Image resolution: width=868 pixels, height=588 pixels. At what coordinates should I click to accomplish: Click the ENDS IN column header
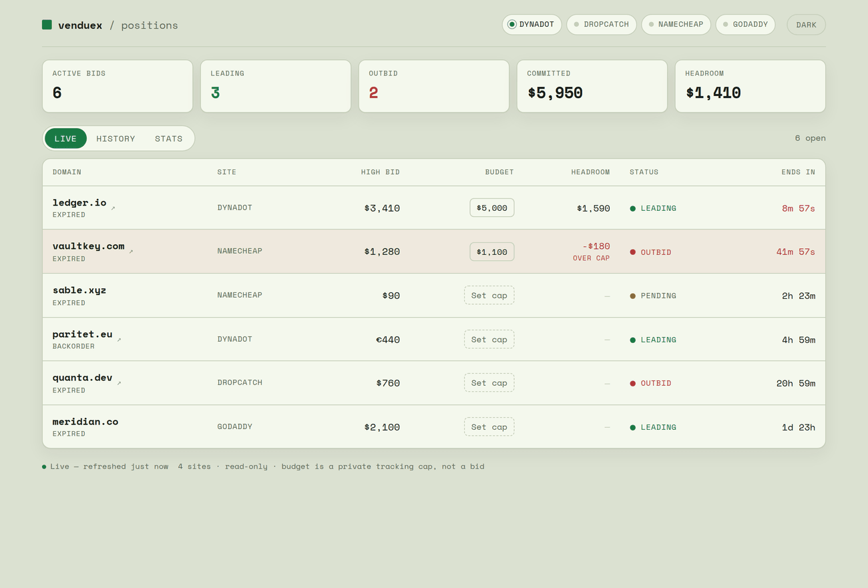pyautogui.click(x=798, y=172)
